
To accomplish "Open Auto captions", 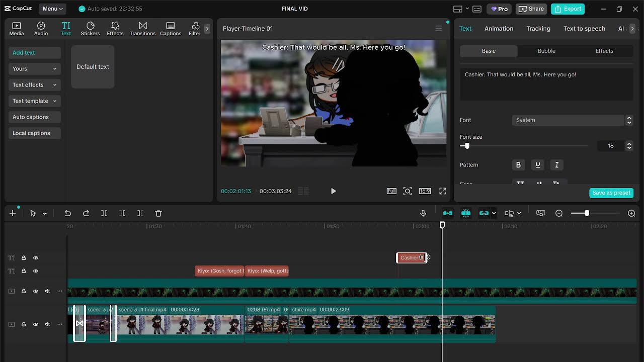I will [x=35, y=117].
